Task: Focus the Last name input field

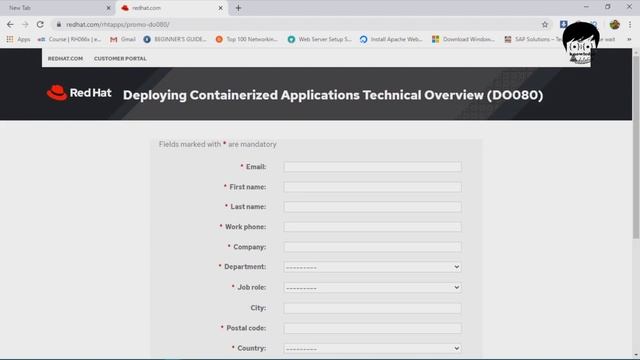Action: click(x=373, y=207)
